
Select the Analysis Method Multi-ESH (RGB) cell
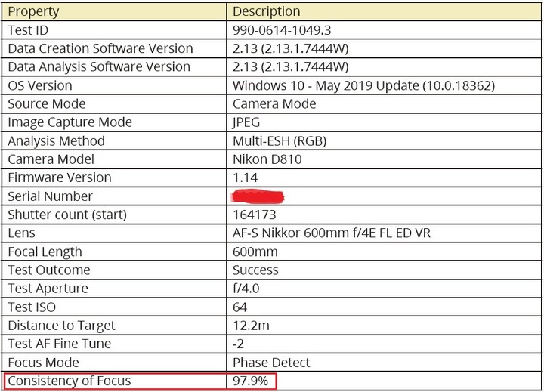[x=384, y=140]
